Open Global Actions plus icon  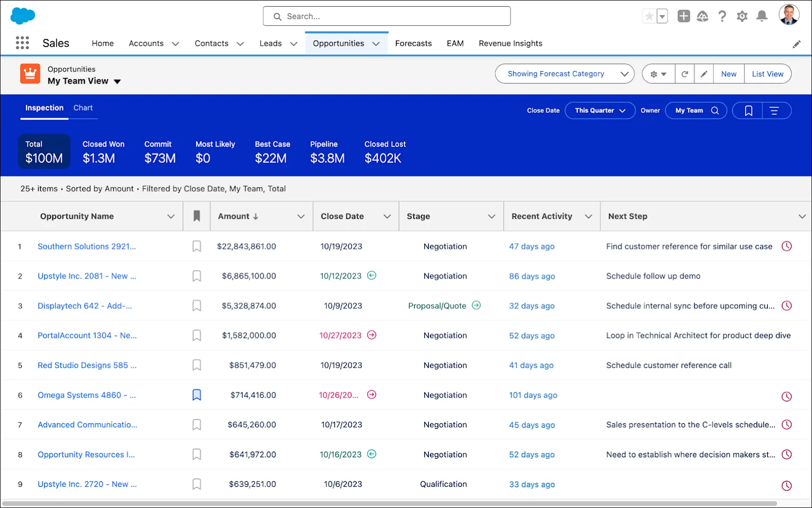[684, 16]
